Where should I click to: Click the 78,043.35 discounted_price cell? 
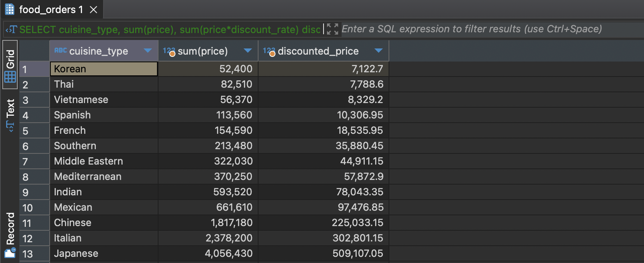[324, 192]
